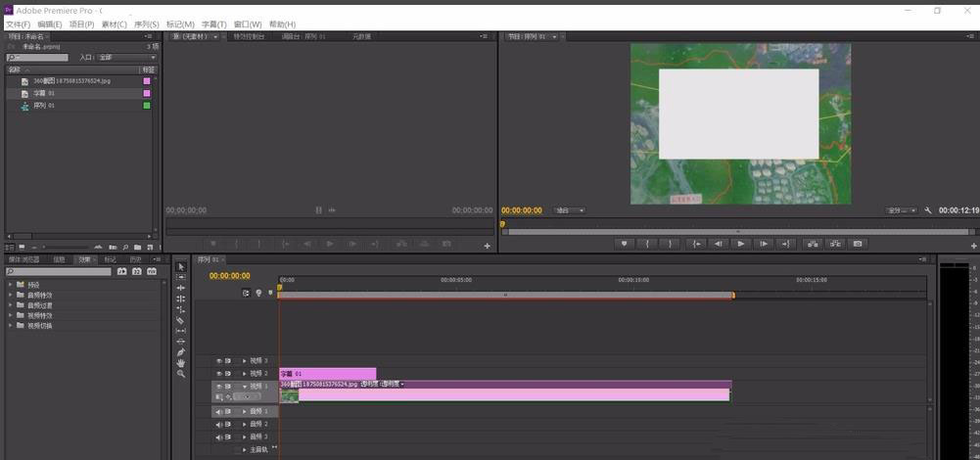Open the 适合 zoom level dropdown

click(x=570, y=210)
